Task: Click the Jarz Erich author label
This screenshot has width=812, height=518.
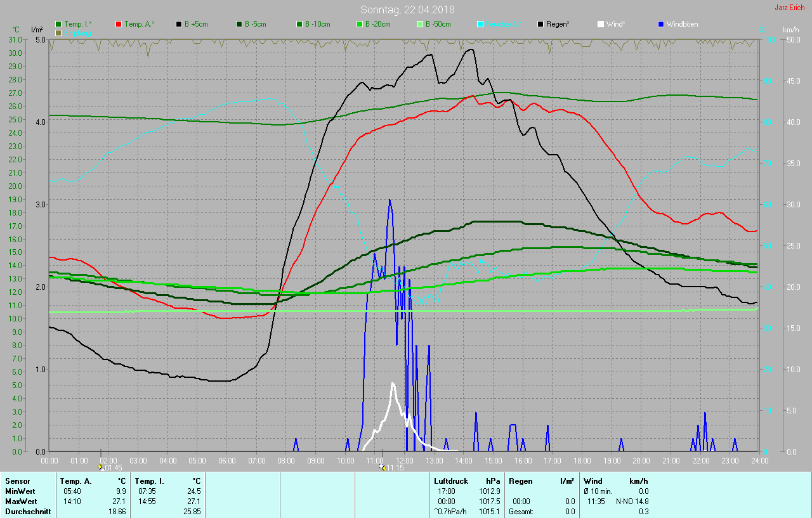Action: click(x=790, y=8)
